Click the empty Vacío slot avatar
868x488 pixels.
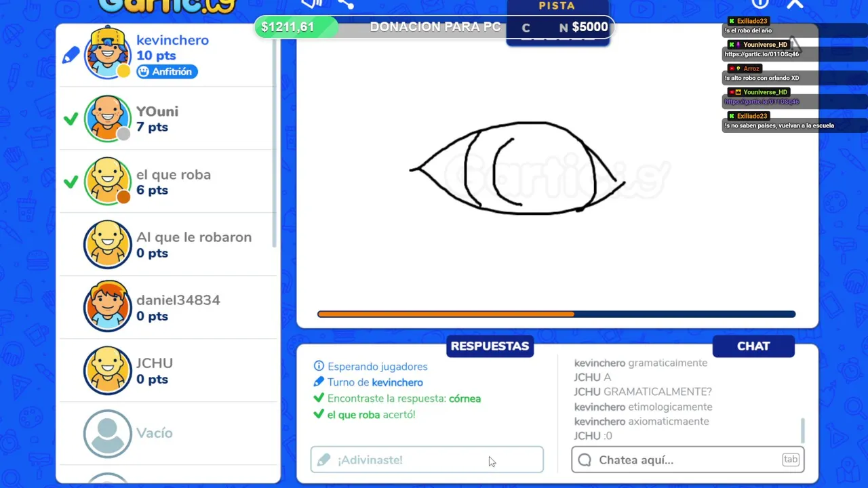pyautogui.click(x=107, y=433)
